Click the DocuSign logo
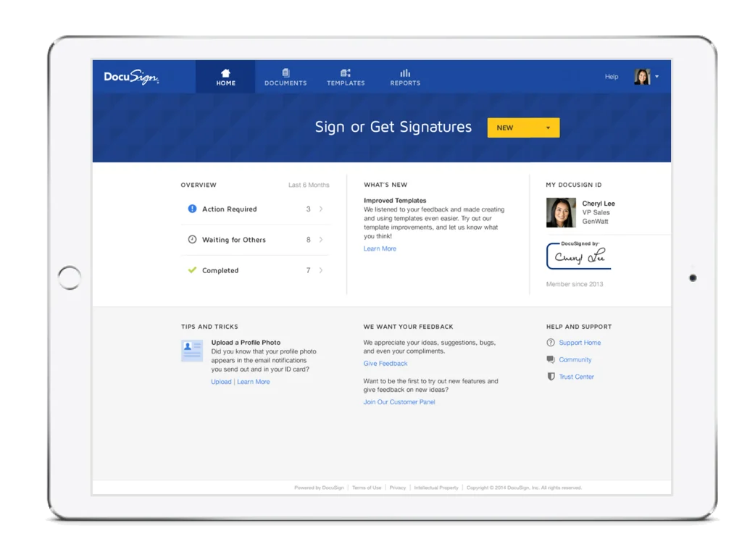 click(132, 77)
